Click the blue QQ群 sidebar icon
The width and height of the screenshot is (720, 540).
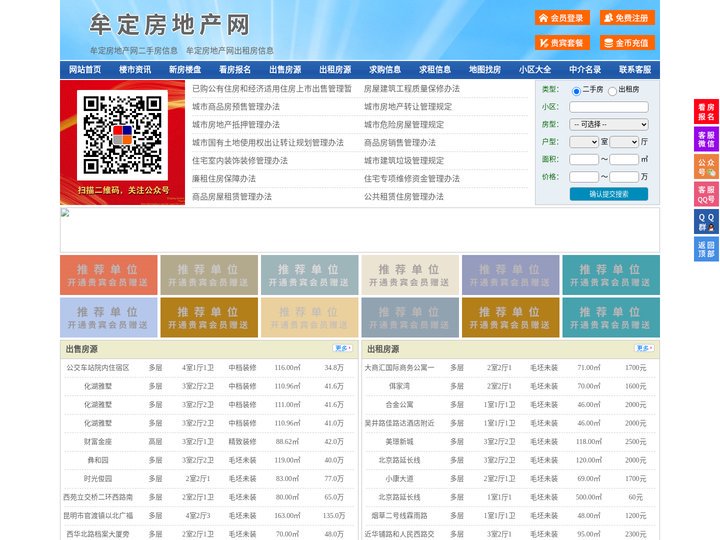[706, 222]
